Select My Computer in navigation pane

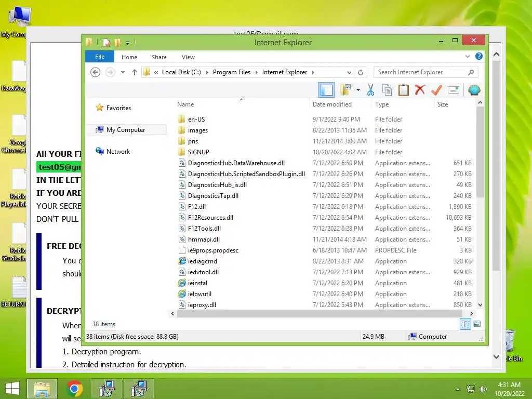point(126,129)
